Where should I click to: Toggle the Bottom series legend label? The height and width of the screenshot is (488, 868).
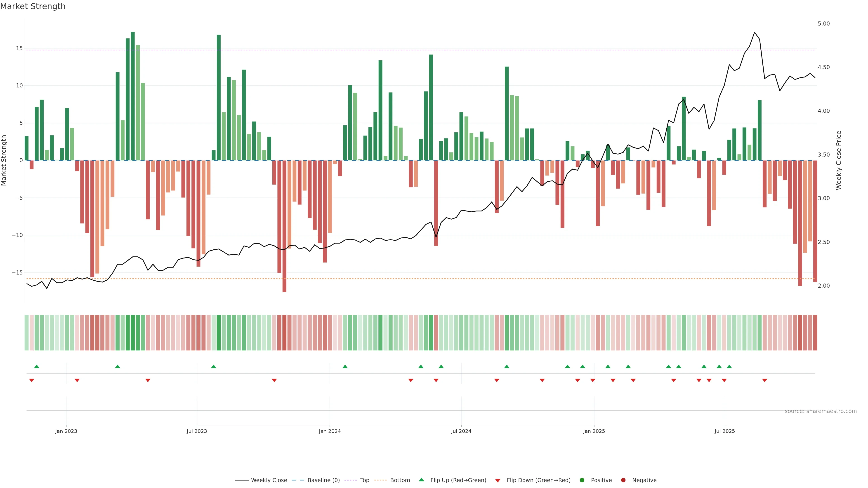pos(400,480)
